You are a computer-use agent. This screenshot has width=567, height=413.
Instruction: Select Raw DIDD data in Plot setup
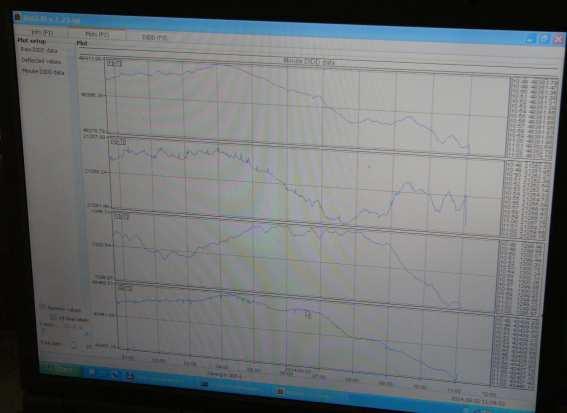coord(39,50)
